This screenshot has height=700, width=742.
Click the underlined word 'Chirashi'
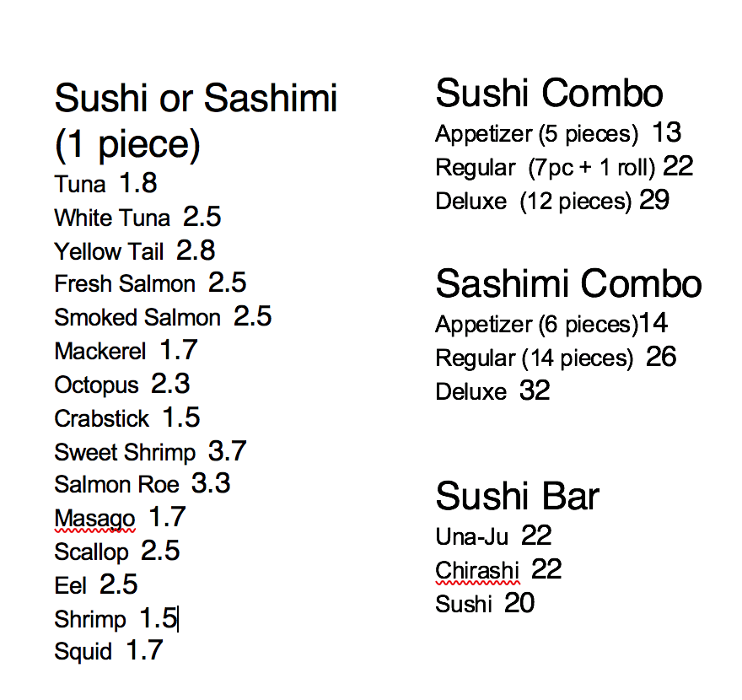coord(477,571)
